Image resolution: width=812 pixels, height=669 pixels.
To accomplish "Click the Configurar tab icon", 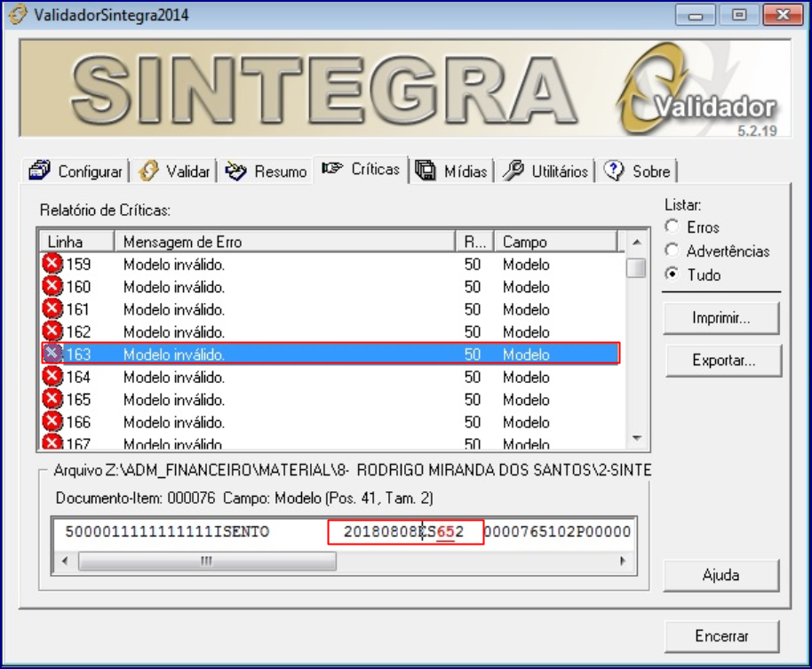I will 40,171.
